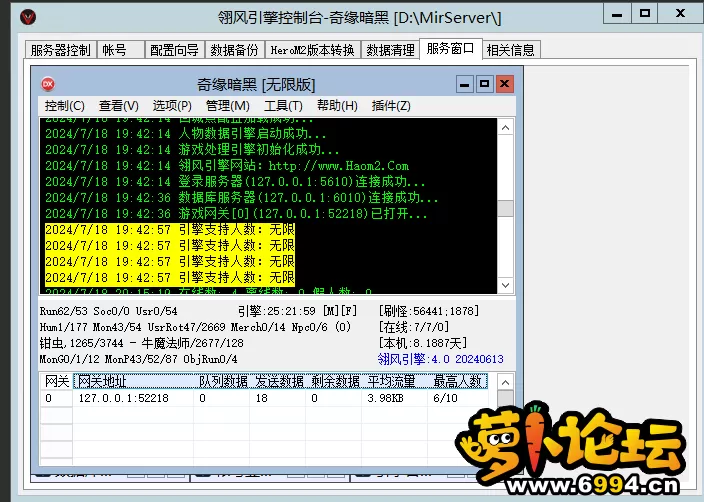
Task: Open the 数据备份 tab
Action: click(x=234, y=50)
